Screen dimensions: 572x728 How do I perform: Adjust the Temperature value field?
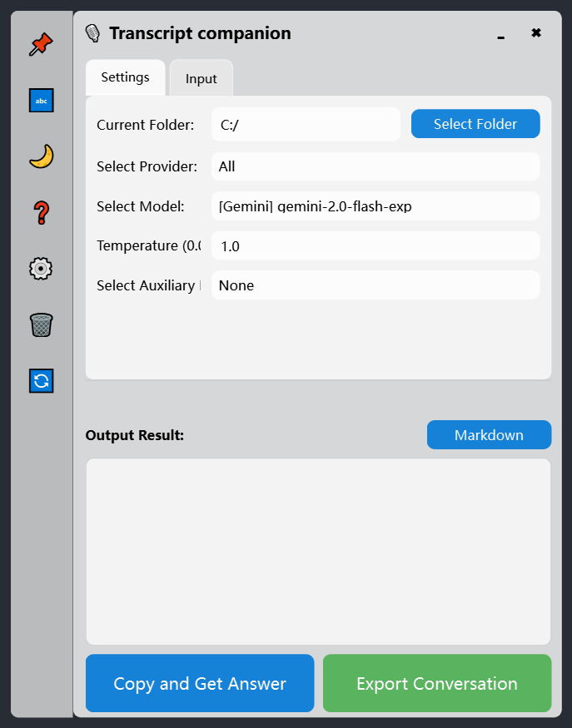375,245
